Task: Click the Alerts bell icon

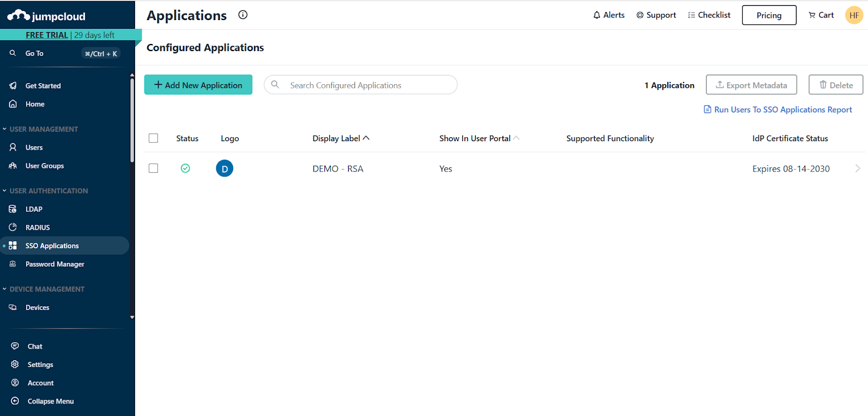Action: pyautogui.click(x=597, y=15)
